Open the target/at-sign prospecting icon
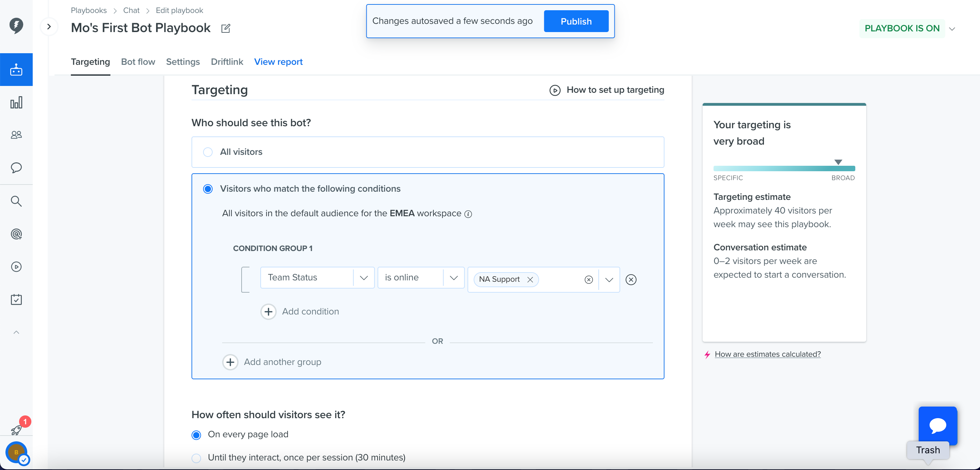This screenshot has height=470, width=980. click(16, 234)
